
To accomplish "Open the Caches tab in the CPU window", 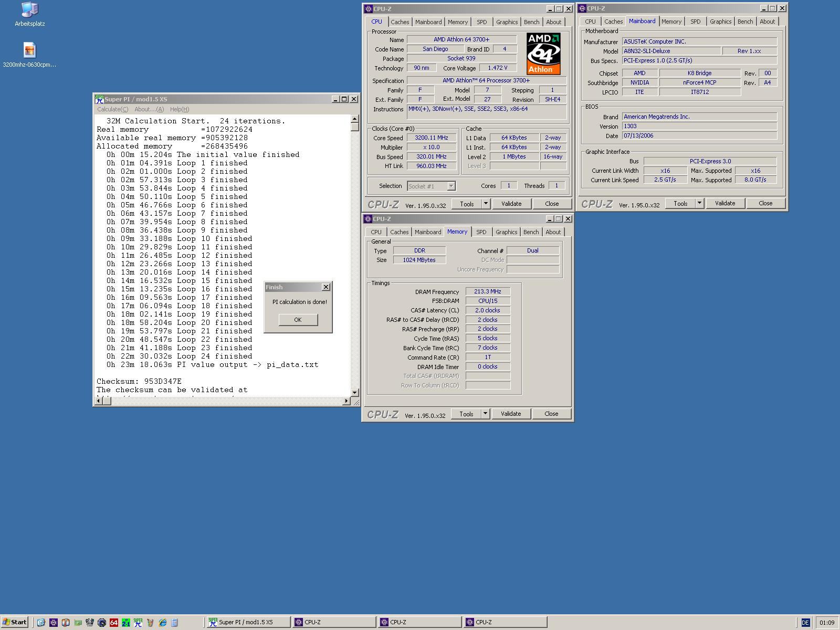I will (400, 22).
